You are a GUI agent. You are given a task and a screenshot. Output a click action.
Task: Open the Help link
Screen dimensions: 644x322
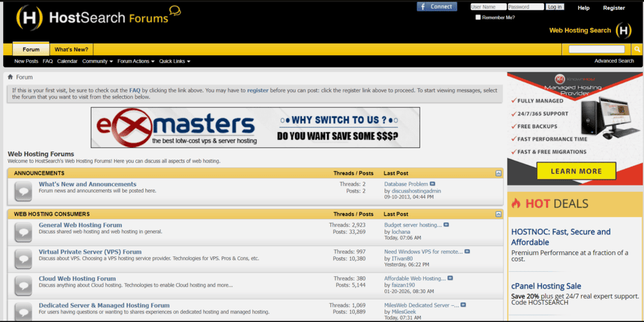tap(583, 8)
